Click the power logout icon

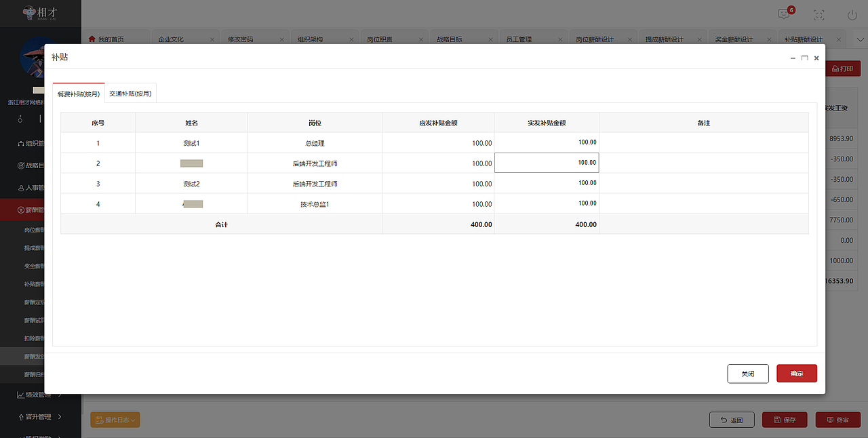click(x=852, y=15)
